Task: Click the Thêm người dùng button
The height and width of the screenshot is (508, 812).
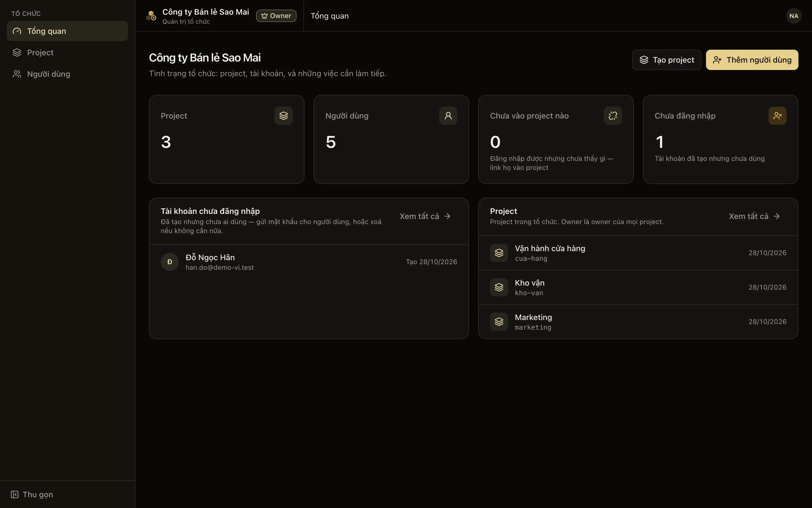Action: (x=752, y=60)
